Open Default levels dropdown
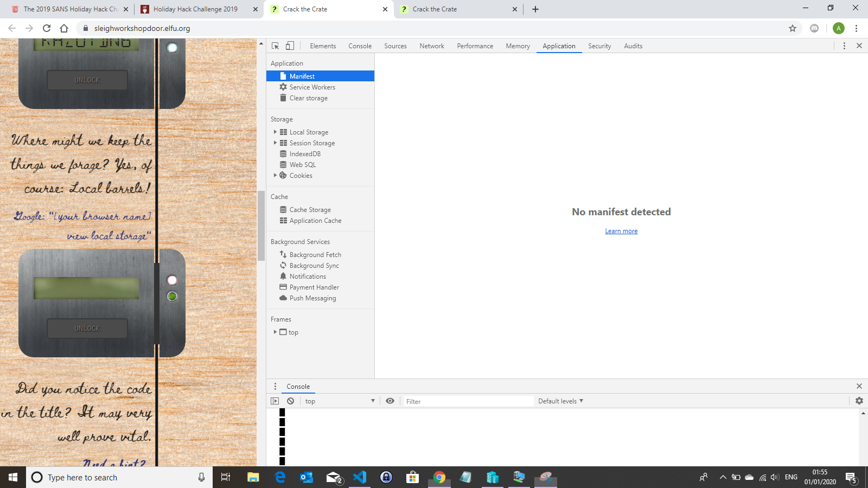The width and height of the screenshot is (868, 488). coord(560,401)
